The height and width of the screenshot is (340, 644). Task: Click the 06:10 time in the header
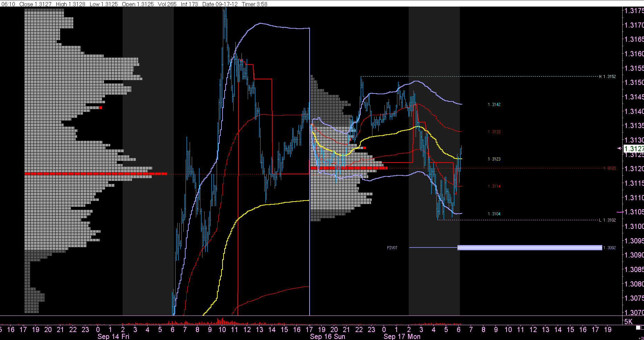(8, 4)
